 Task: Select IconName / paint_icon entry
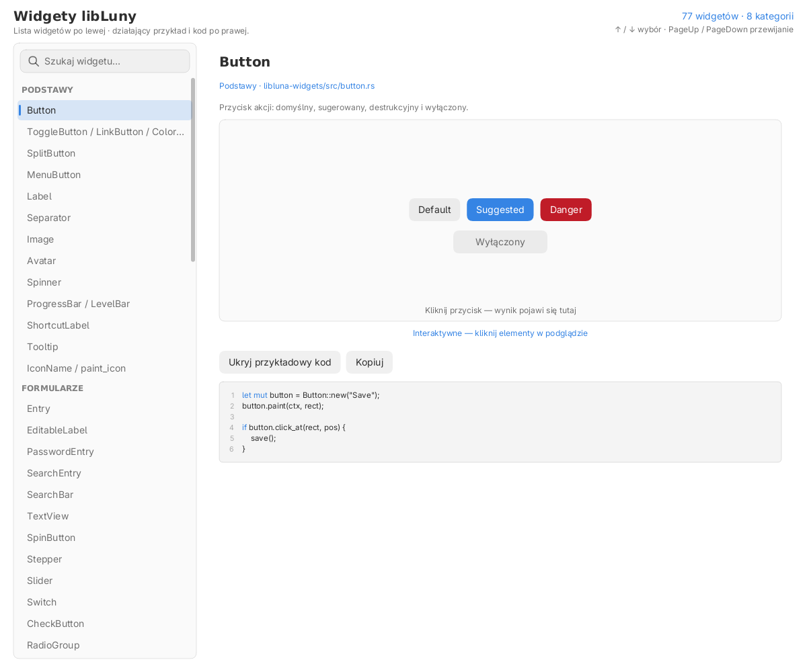coord(104,368)
